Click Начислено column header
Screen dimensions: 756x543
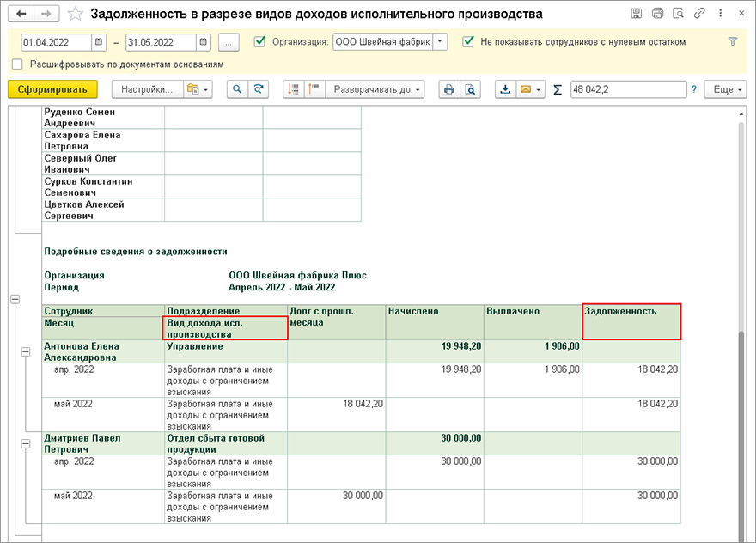[x=435, y=321]
